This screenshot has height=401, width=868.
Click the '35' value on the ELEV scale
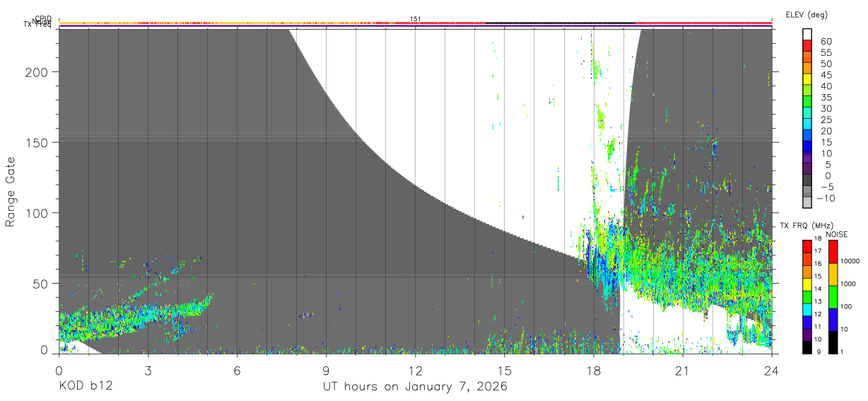point(826,98)
